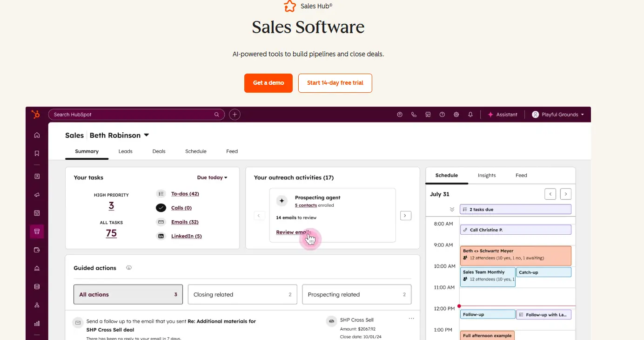The height and width of the screenshot is (340, 644).
Task: Switch to the Summary tab
Action: pyautogui.click(x=87, y=151)
